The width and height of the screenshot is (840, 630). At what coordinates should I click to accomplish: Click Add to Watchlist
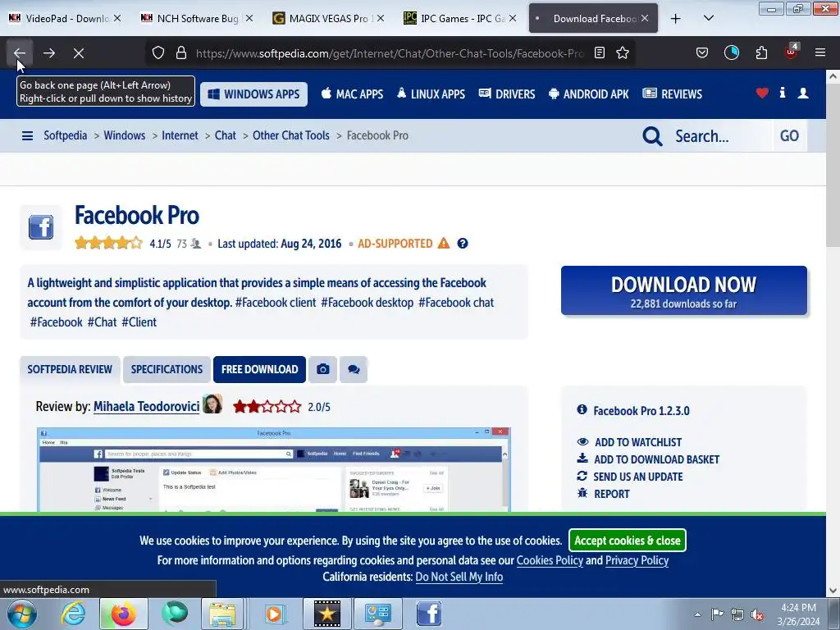click(637, 442)
